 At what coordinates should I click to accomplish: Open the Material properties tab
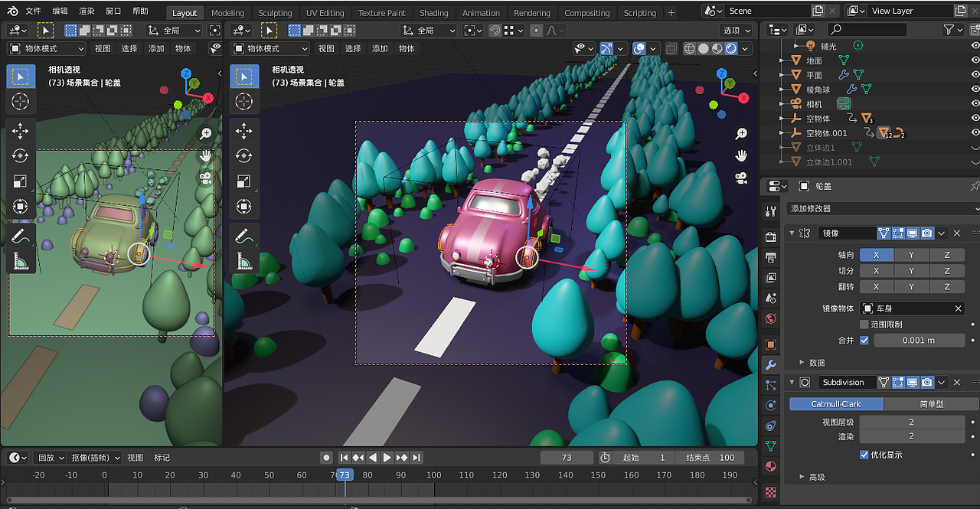coord(771,466)
